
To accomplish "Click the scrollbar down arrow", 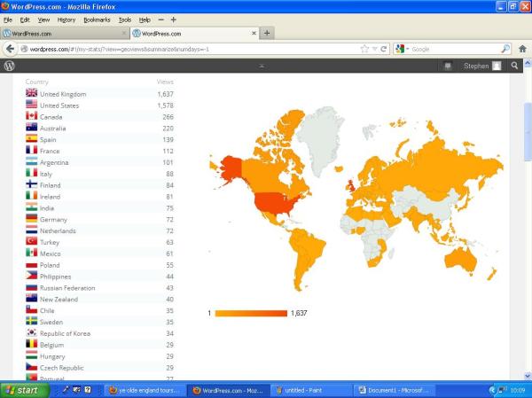I will pos(528,376).
